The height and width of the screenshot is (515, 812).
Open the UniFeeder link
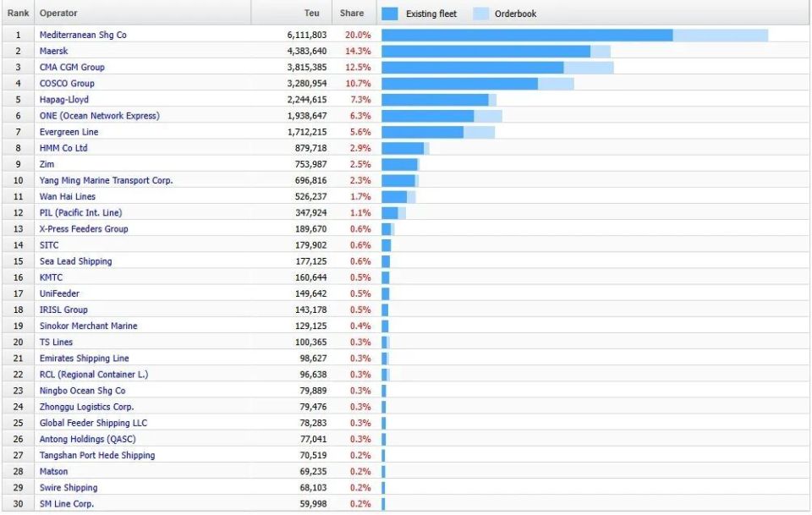tap(59, 293)
